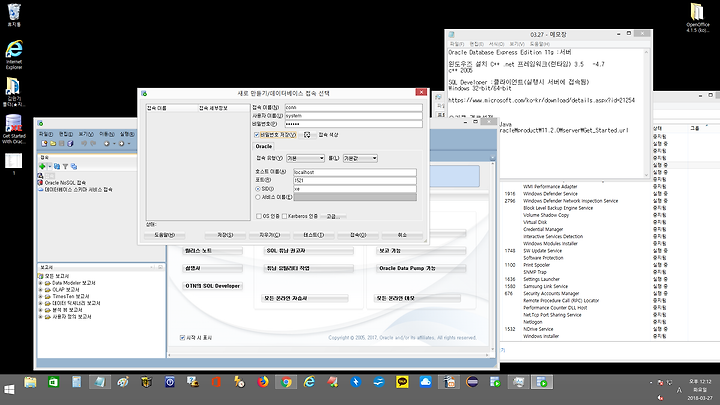This screenshot has height=405, width=720.
Task: Open KakaoTalk from the taskbar
Action: click(x=402, y=382)
